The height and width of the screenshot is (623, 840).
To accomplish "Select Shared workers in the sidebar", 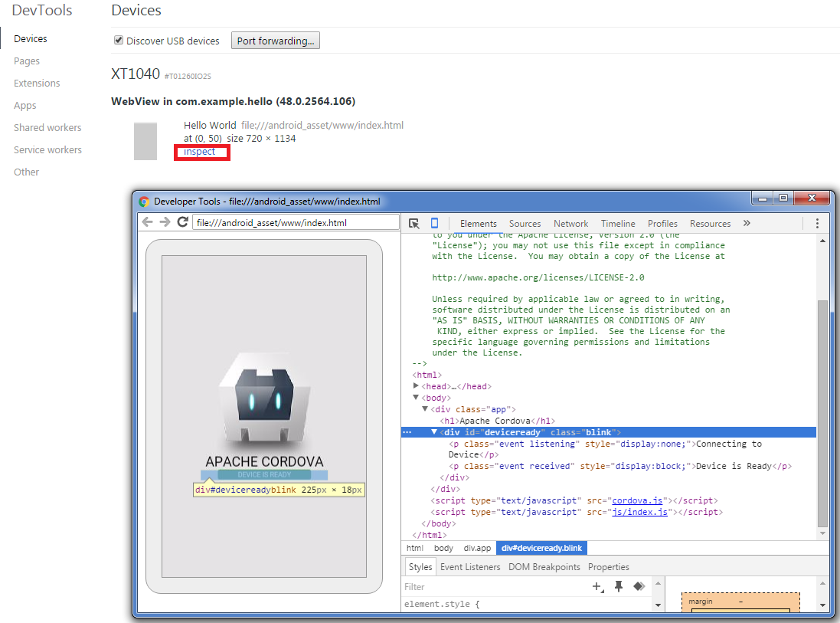I will 47,128.
